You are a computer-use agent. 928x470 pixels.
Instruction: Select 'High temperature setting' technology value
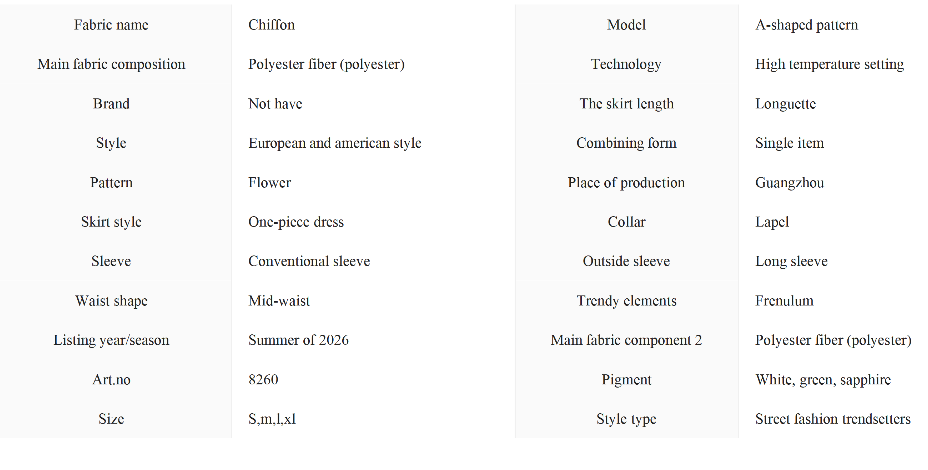(829, 64)
